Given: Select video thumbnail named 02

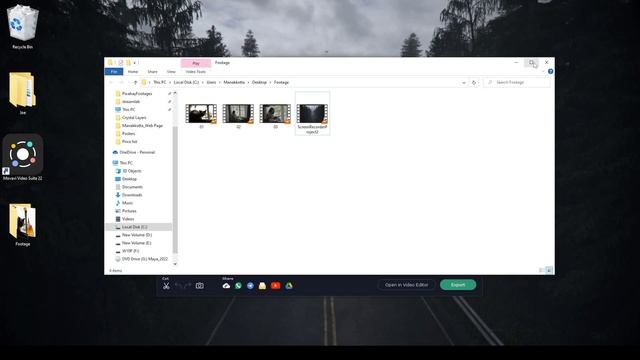Looking at the screenshot, I should [x=238, y=116].
